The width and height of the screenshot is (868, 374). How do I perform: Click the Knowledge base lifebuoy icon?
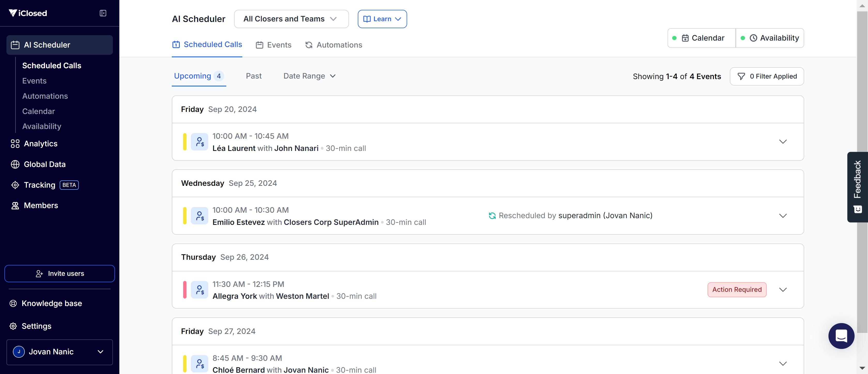(13, 303)
